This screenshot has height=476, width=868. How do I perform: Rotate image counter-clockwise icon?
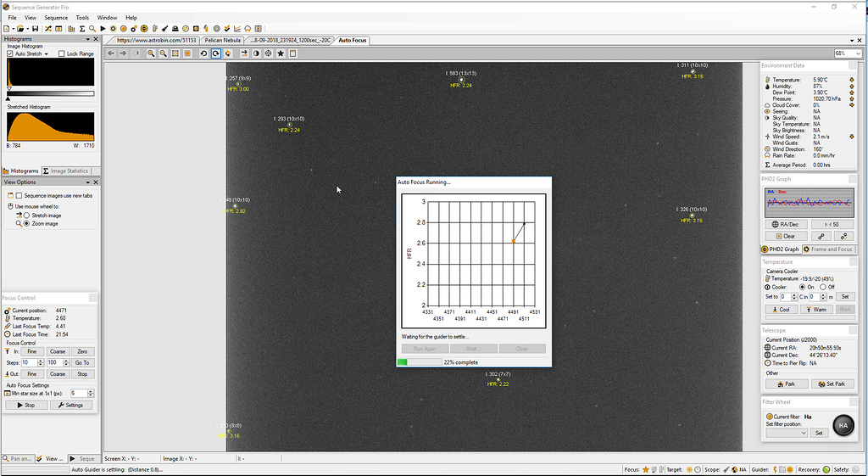[203, 53]
